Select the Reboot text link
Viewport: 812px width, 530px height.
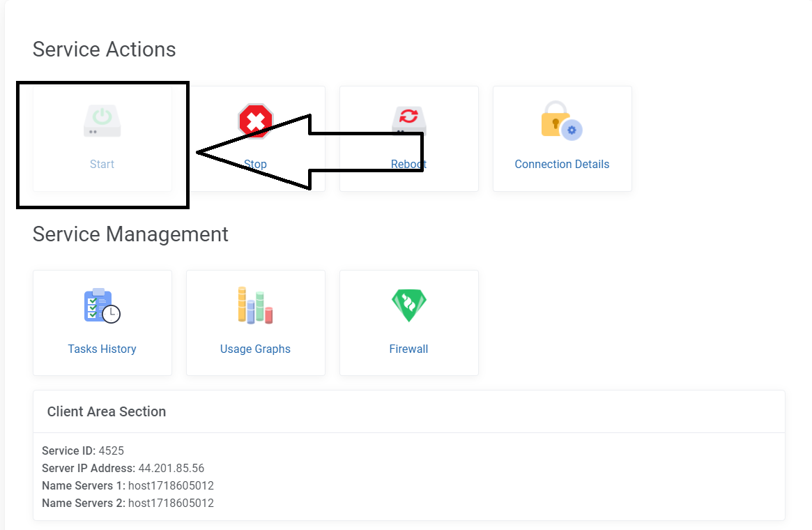click(408, 165)
